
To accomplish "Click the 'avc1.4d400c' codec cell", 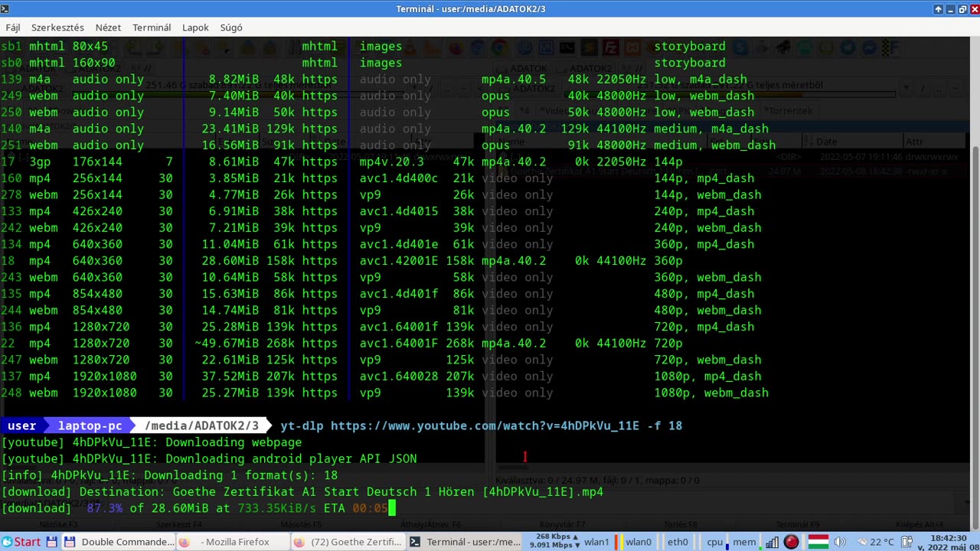I will tap(399, 178).
